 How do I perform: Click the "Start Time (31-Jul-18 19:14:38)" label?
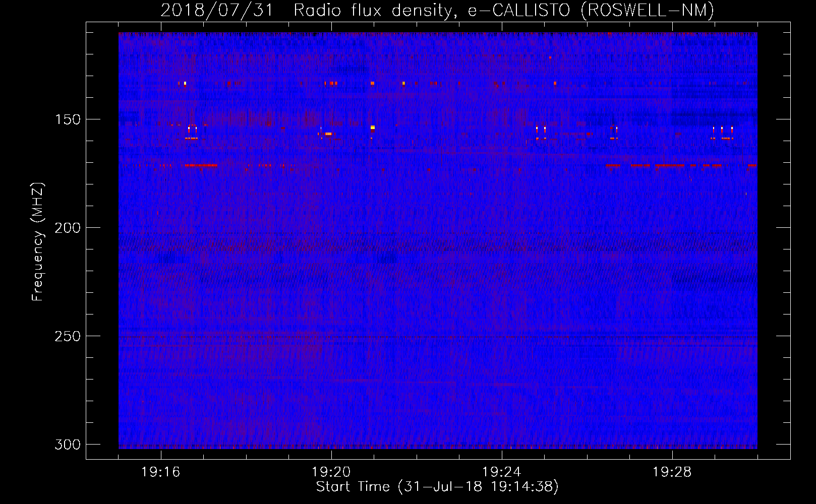click(x=437, y=487)
